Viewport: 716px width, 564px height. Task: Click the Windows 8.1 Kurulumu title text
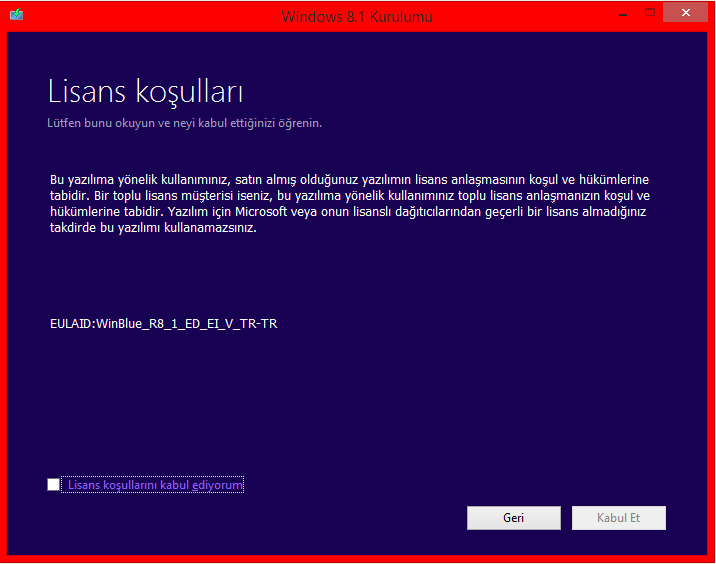[357, 17]
